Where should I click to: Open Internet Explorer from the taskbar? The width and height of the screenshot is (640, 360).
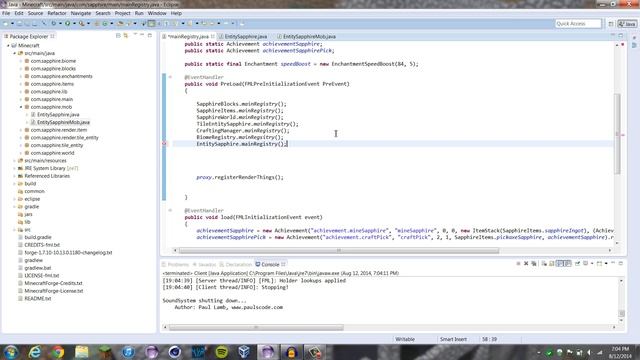[x=35, y=352]
